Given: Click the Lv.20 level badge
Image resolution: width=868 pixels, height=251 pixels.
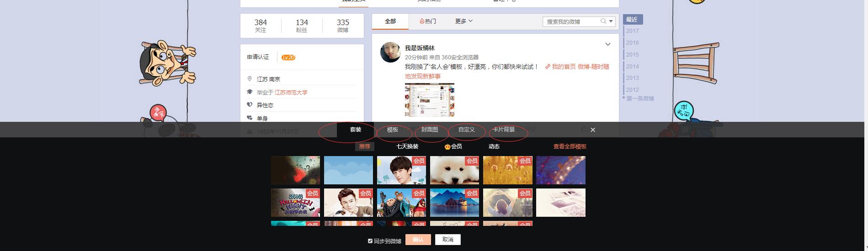Looking at the screenshot, I should click(288, 58).
